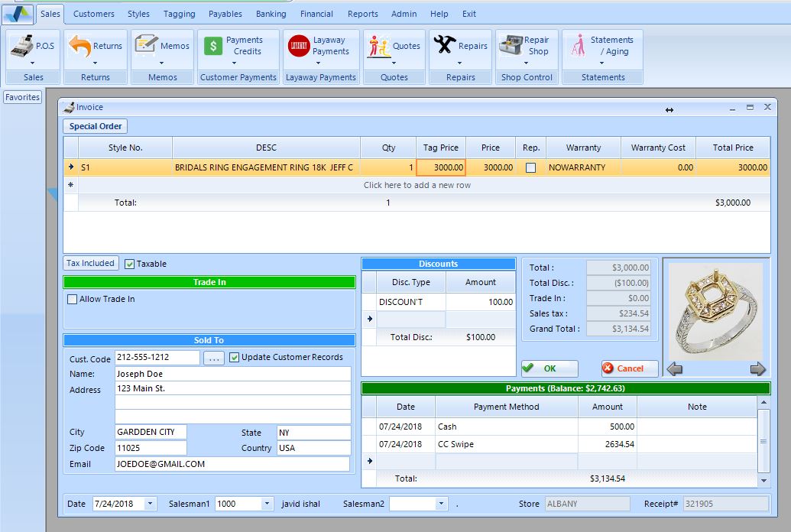Open the Customers menu tab
The image size is (791, 532).
tap(93, 14)
